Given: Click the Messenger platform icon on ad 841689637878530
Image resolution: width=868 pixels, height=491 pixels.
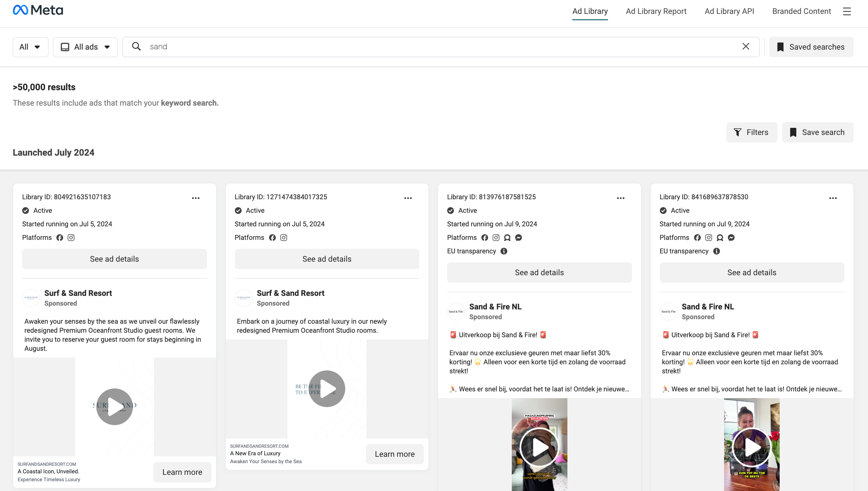Looking at the screenshot, I should point(731,238).
